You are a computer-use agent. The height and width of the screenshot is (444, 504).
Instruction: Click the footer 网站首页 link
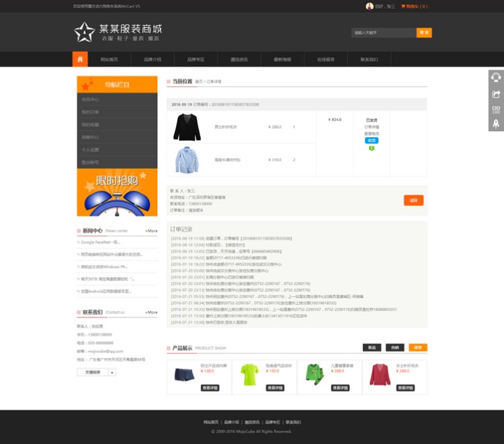tap(211, 422)
